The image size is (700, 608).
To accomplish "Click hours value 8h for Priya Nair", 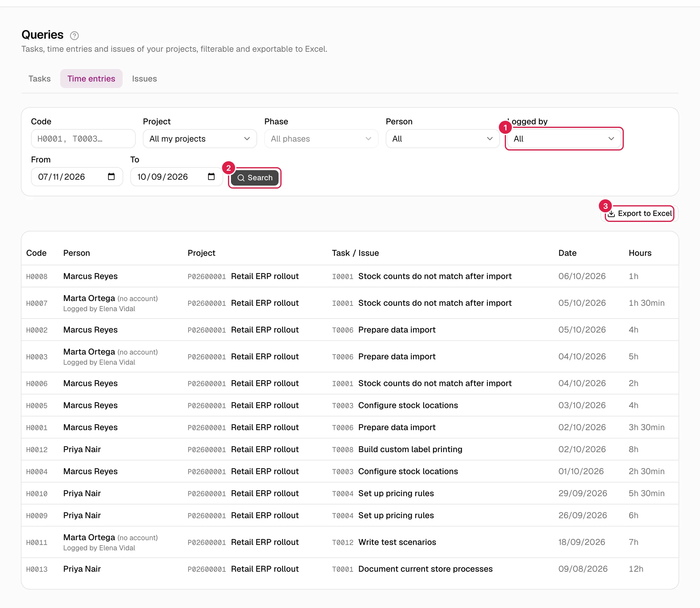I will (x=633, y=449).
